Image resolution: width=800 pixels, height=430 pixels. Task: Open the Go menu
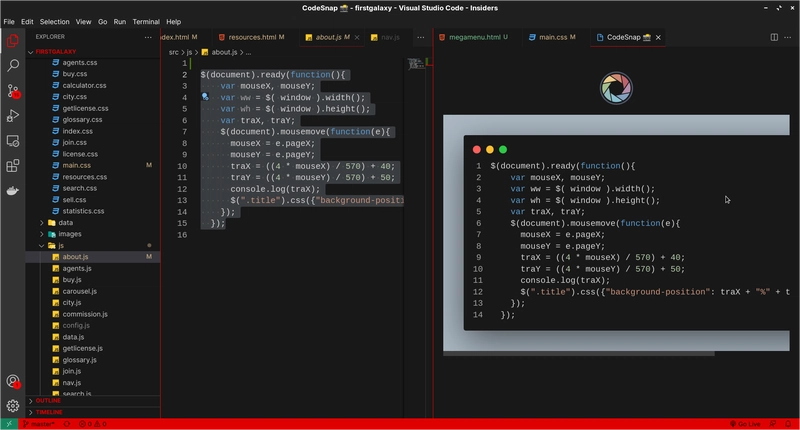coord(103,22)
